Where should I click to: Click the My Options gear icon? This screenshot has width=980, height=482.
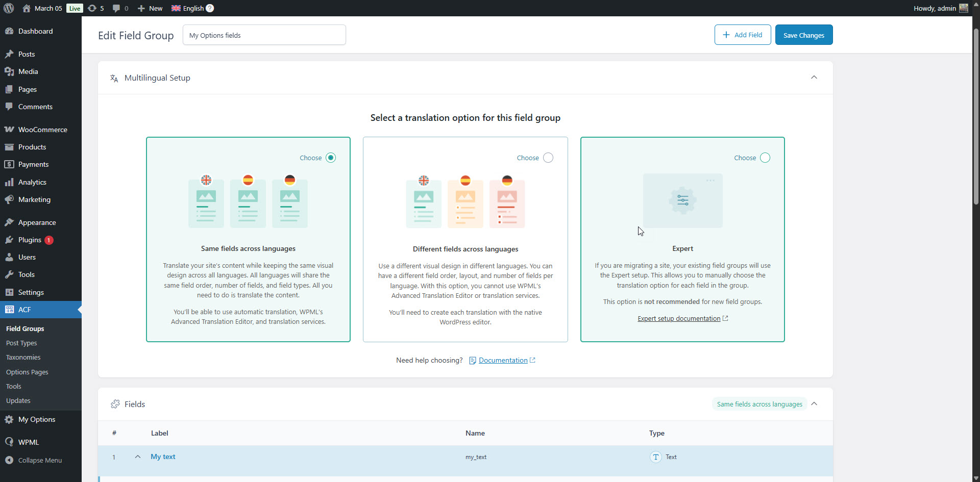click(9, 419)
